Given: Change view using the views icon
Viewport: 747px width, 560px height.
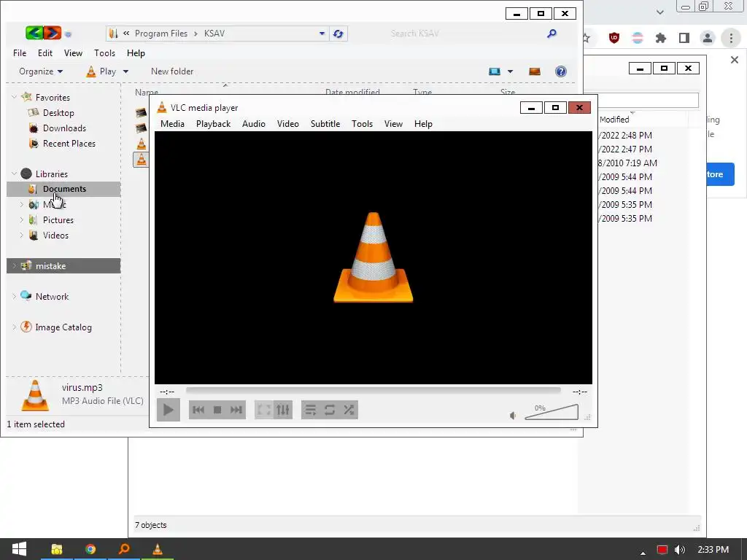Looking at the screenshot, I should coord(495,71).
